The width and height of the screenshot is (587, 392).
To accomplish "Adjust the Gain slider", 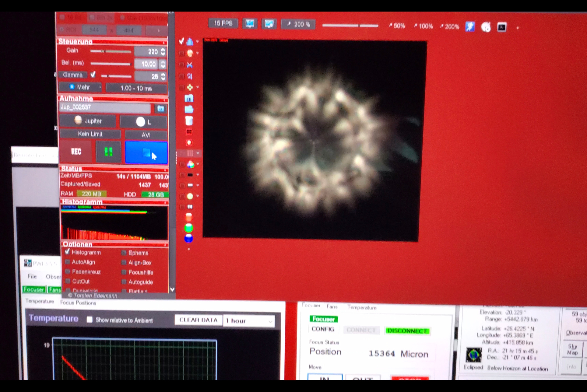I will point(105,51).
